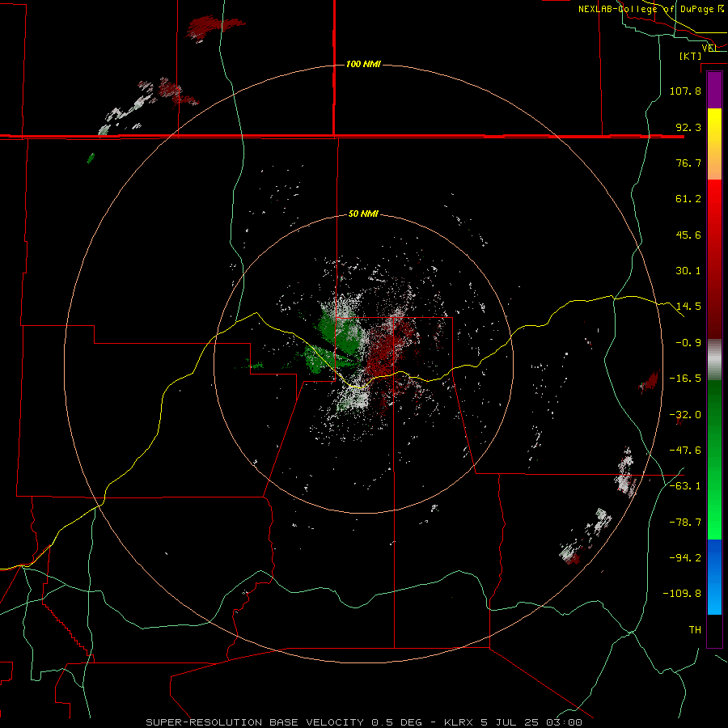Click the yellow-orange segment of the color bar

pos(714,144)
